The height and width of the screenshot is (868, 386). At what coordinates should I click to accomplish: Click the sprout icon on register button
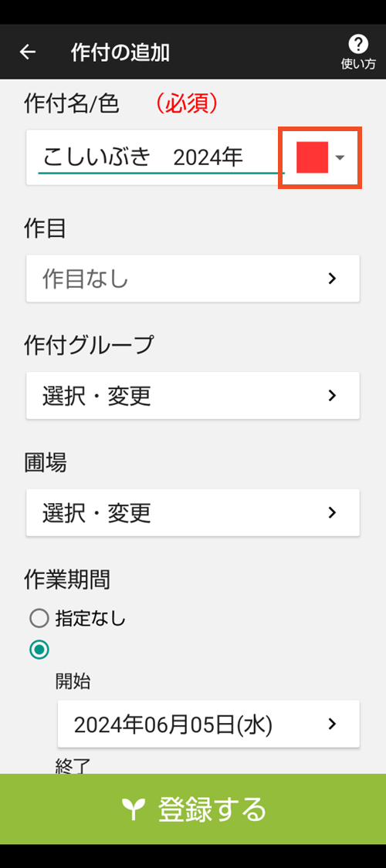(x=134, y=809)
